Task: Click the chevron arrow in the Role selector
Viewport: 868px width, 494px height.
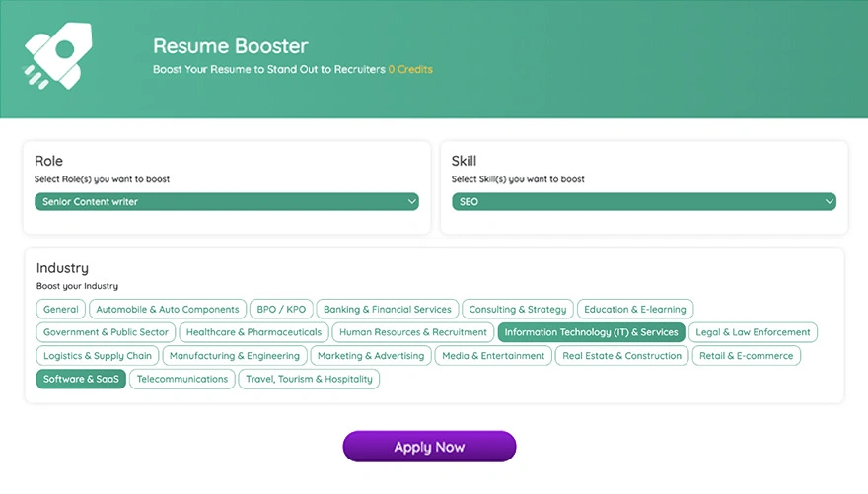Action: pos(411,202)
